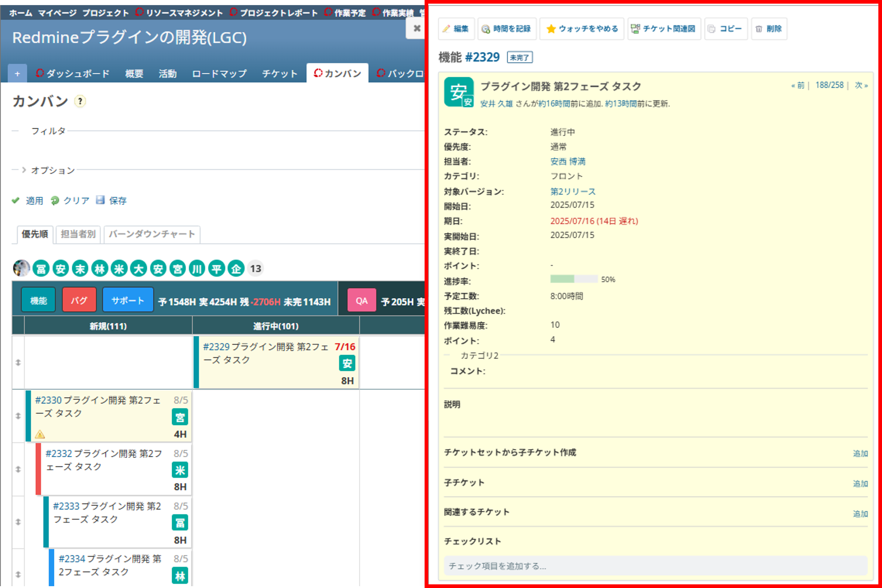
Task: Click クリア to reset filters
Action: tap(70, 200)
